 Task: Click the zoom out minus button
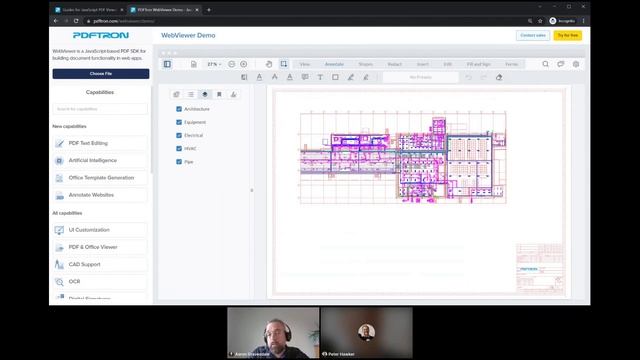[231, 64]
